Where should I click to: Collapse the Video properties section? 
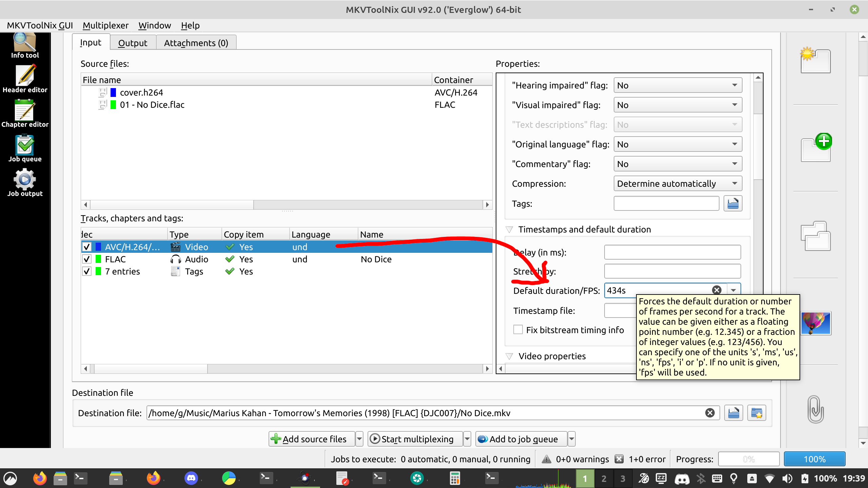coord(509,356)
